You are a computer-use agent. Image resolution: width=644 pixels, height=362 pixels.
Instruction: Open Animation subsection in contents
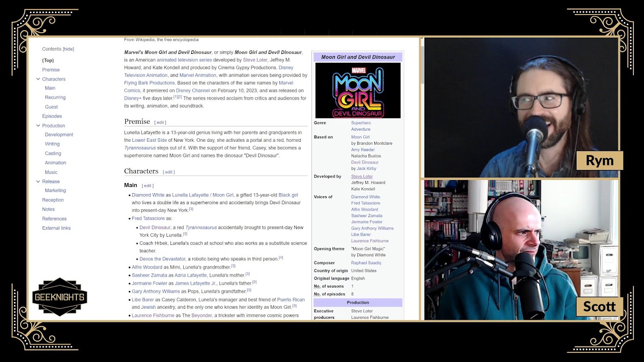coord(55,163)
